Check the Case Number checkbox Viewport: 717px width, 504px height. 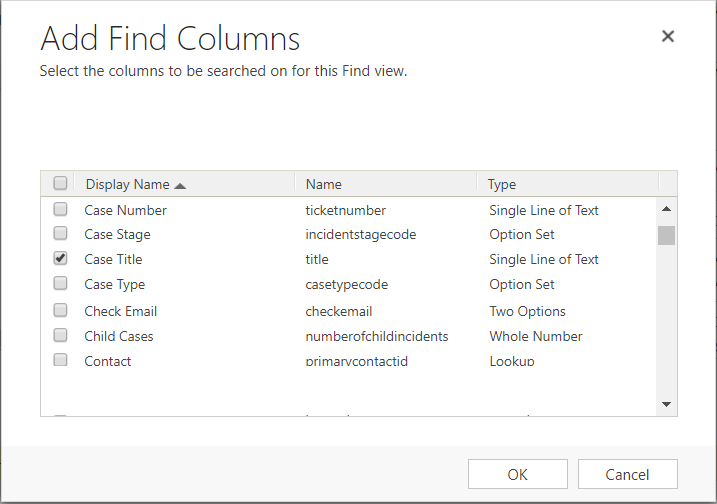60,209
